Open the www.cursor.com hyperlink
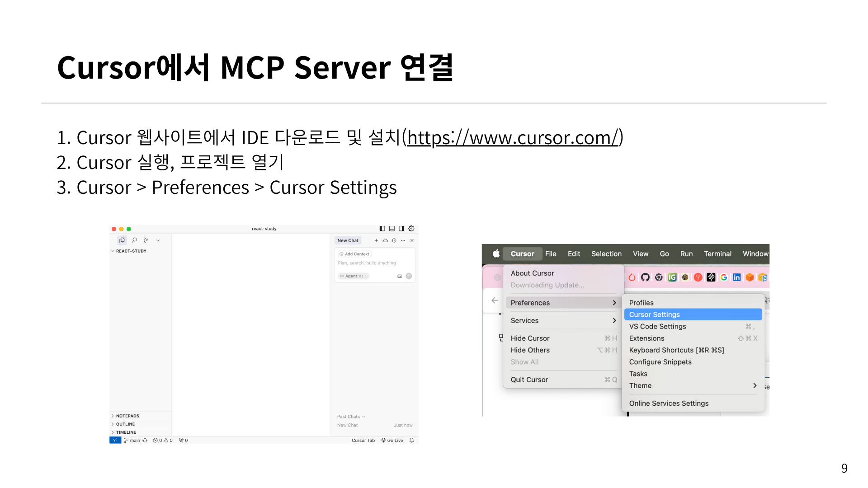Screen dimensions: 868x488 tap(512, 138)
